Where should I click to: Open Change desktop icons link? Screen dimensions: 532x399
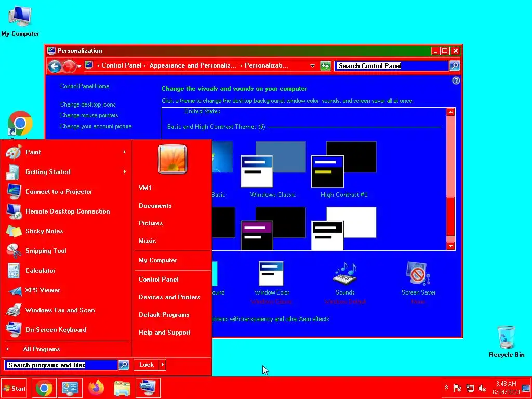click(x=88, y=104)
